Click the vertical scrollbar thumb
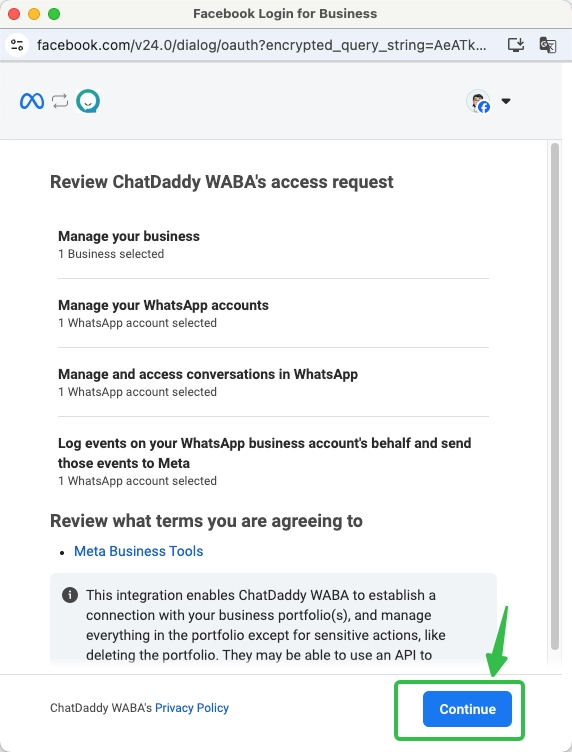Screen dimensions: 572x752 point(555,396)
